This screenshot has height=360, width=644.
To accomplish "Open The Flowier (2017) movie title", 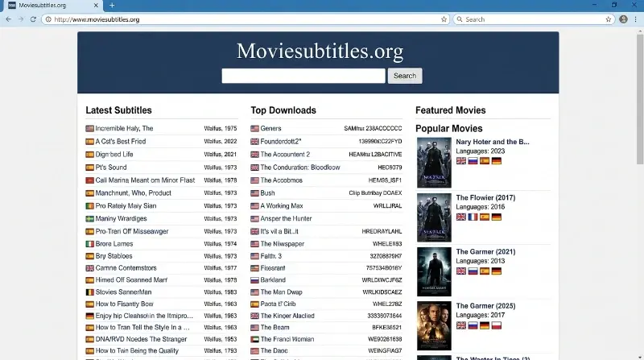I will [x=485, y=197].
